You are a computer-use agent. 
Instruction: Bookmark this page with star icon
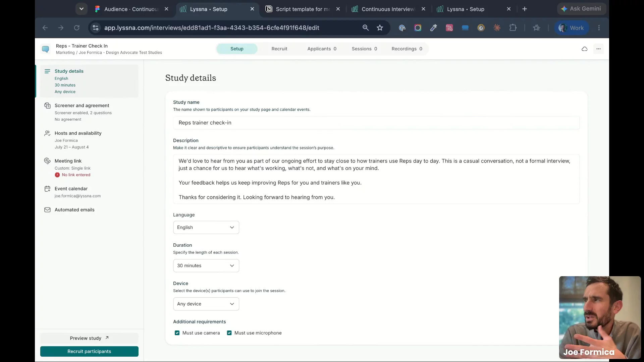tap(380, 28)
